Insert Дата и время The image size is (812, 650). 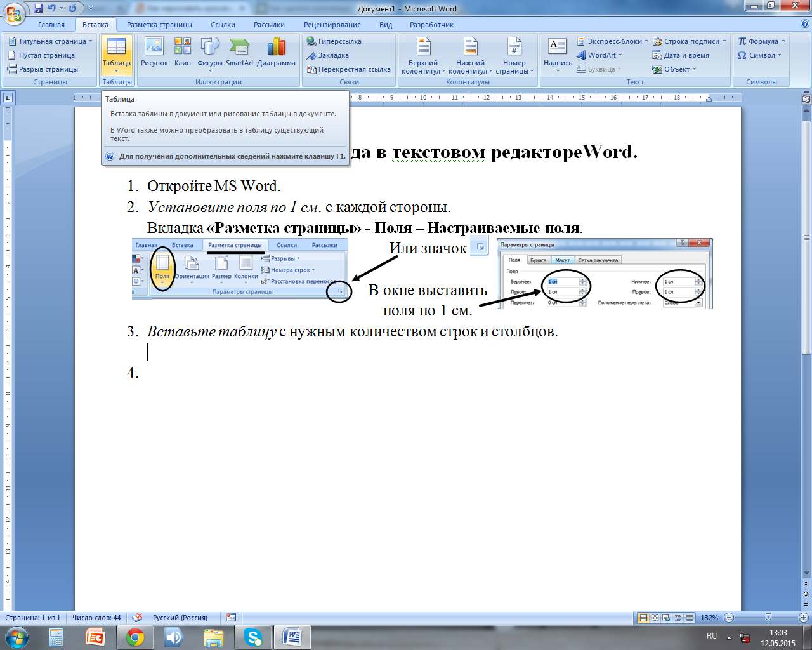[x=681, y=55]
